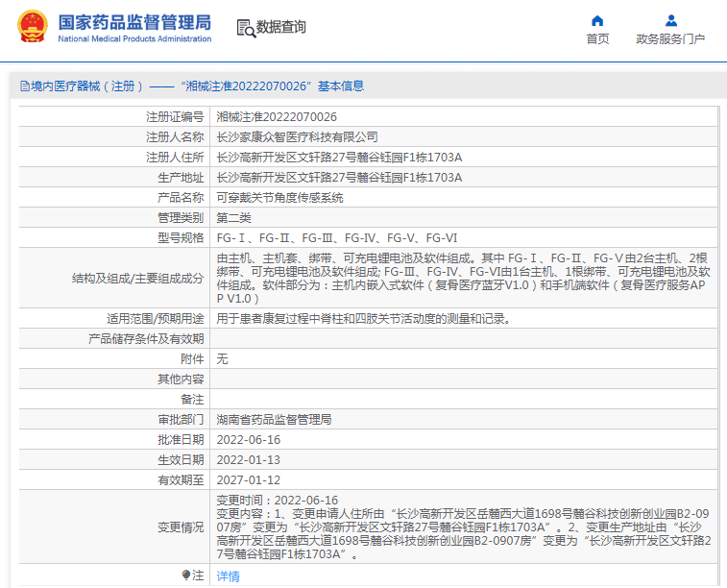Click model spec value FG-Ⅰ、FG-Ⅱ list
Viewport: 727px width, 588px height.
pos(337,238)
